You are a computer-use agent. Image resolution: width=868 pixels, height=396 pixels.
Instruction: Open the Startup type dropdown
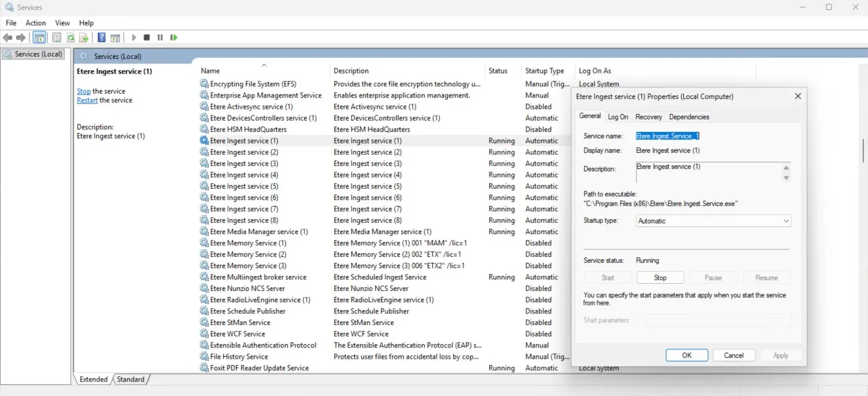click(x=713, y=222)
